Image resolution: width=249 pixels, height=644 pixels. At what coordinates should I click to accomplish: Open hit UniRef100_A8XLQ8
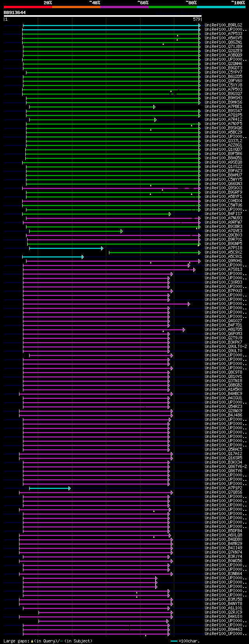point(223,535)
